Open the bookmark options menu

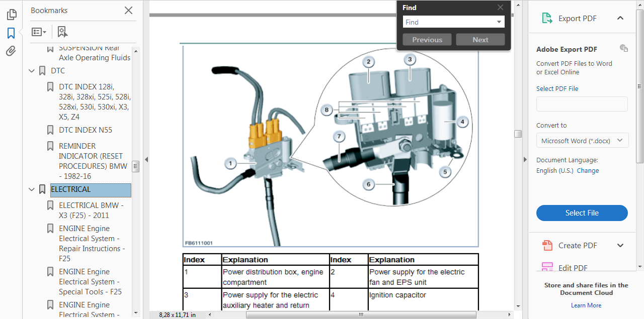click(39, 32)
